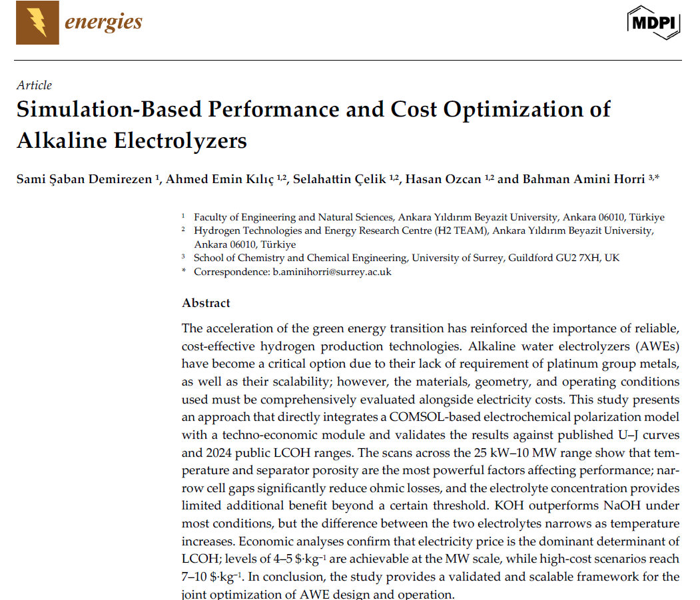Image resolution: width=700 pixels, height=600 pixels.
Task: Click the energies lightning bolt logo icon
Action: click(x=37, y=23)
